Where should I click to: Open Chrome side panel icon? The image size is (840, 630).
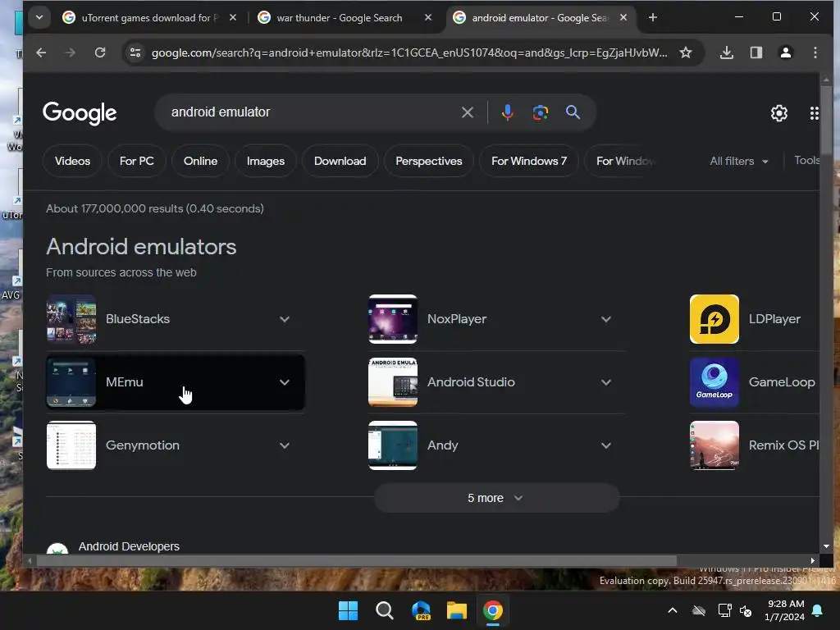tap(756, 52)
